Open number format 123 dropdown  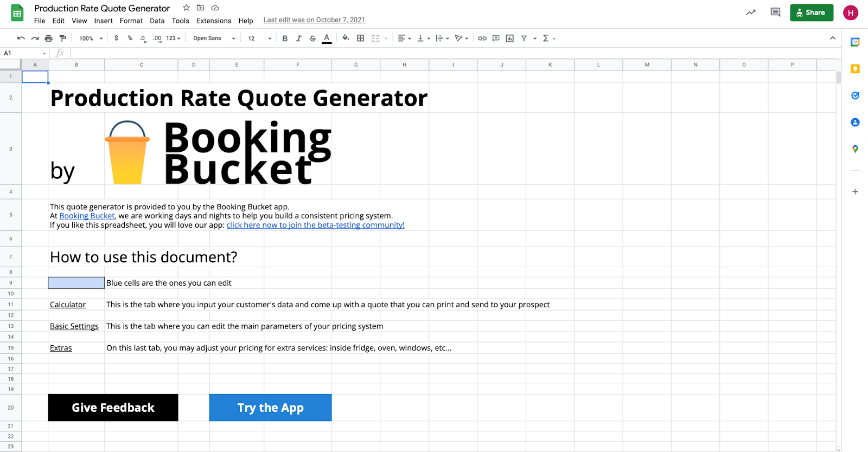(173, 38)
